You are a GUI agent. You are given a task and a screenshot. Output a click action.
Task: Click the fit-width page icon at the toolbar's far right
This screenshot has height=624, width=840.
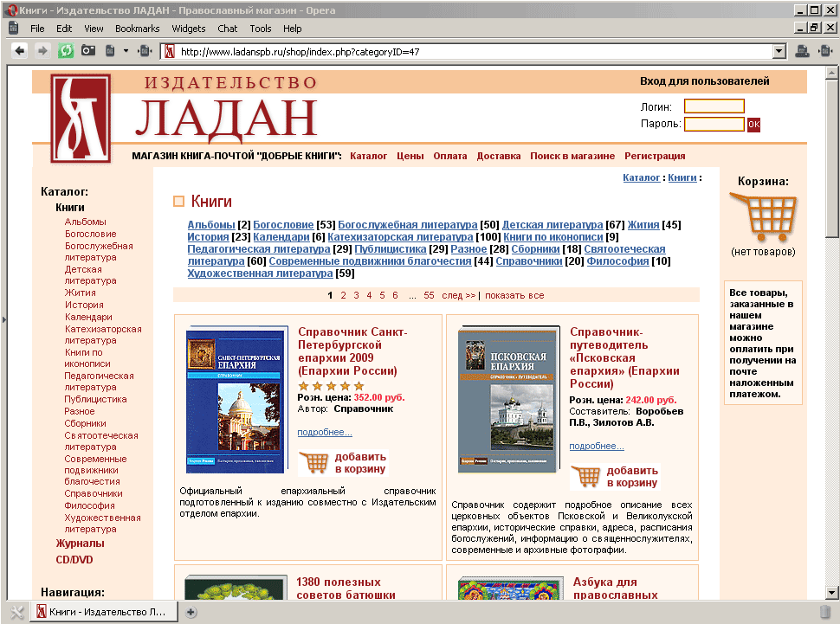(825, 51)
